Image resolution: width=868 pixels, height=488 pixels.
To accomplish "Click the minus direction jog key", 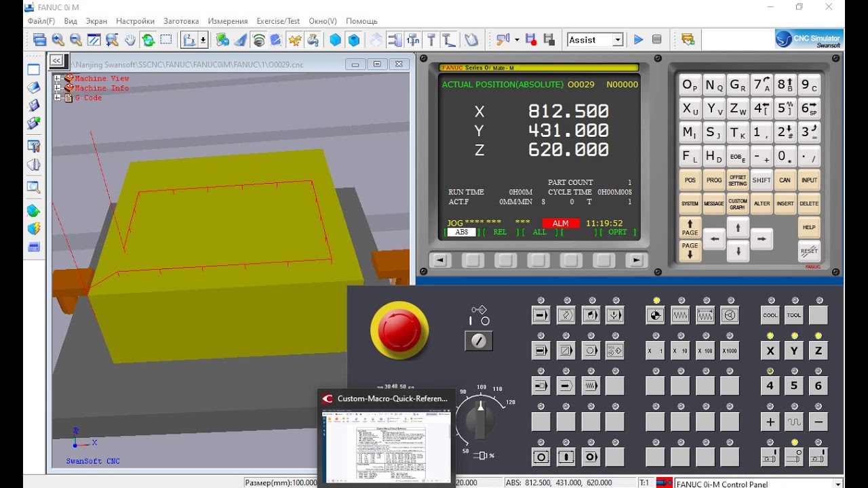I will point(818,422).
